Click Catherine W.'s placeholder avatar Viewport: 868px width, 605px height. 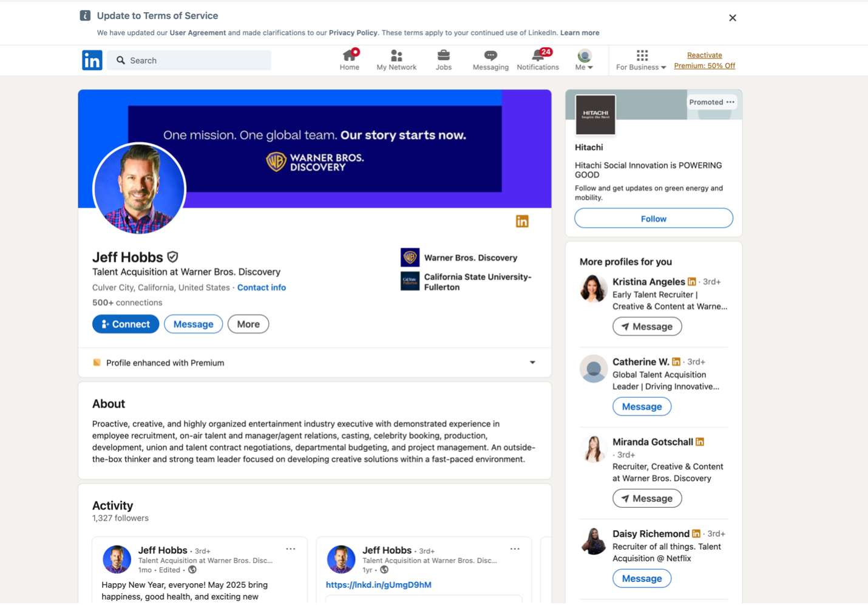point(594,369)
